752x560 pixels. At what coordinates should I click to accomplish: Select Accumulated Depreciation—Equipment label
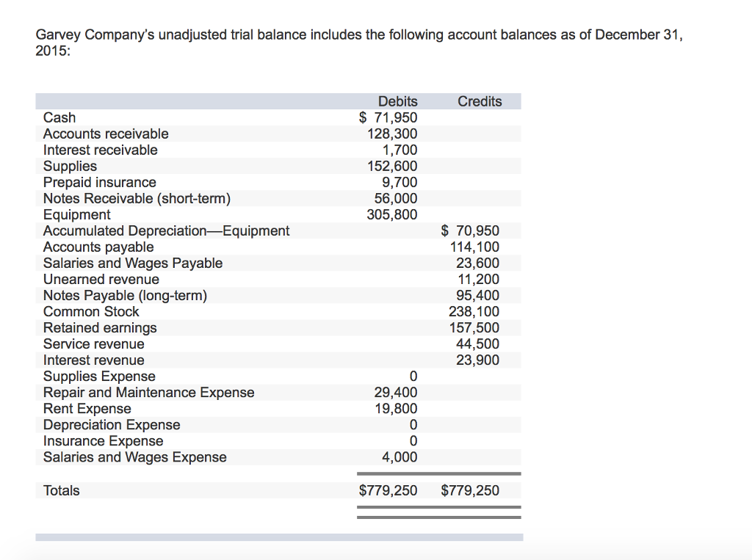pos(167,231)
